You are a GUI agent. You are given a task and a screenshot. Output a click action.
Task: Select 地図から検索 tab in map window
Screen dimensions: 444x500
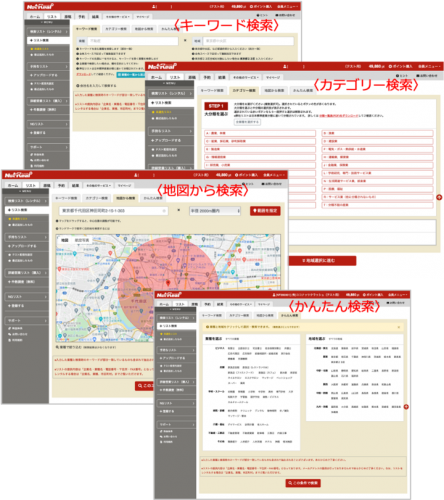[x=126, y=198]
